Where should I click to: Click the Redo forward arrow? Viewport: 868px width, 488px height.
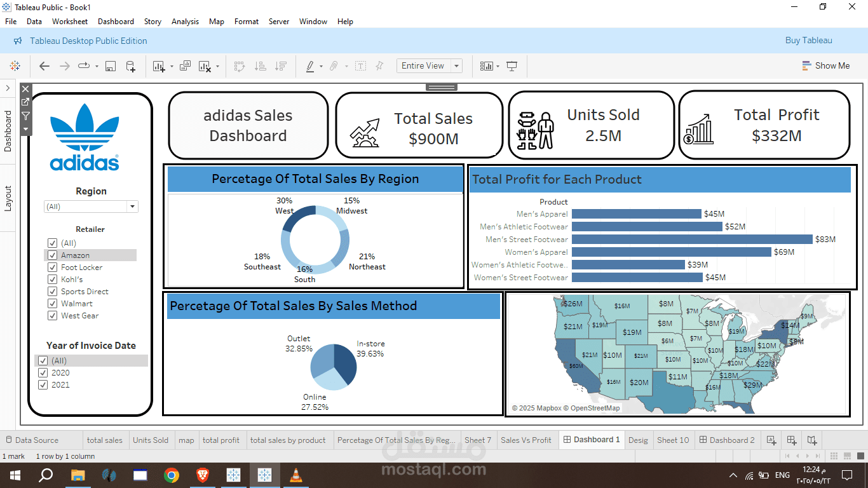click(x=64, y=66)
